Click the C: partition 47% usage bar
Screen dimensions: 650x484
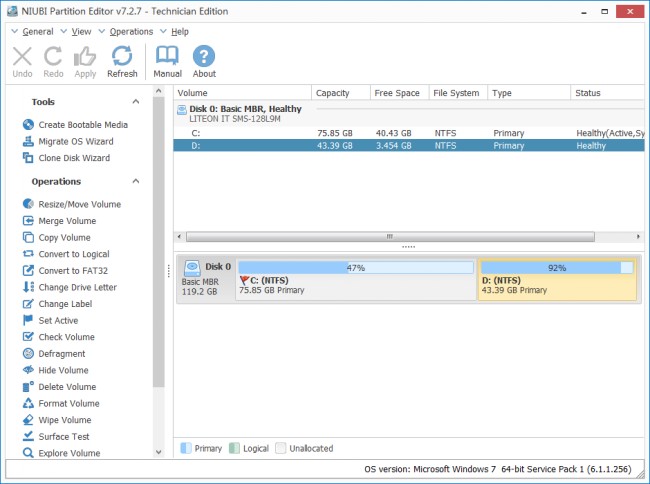[356, 268]
